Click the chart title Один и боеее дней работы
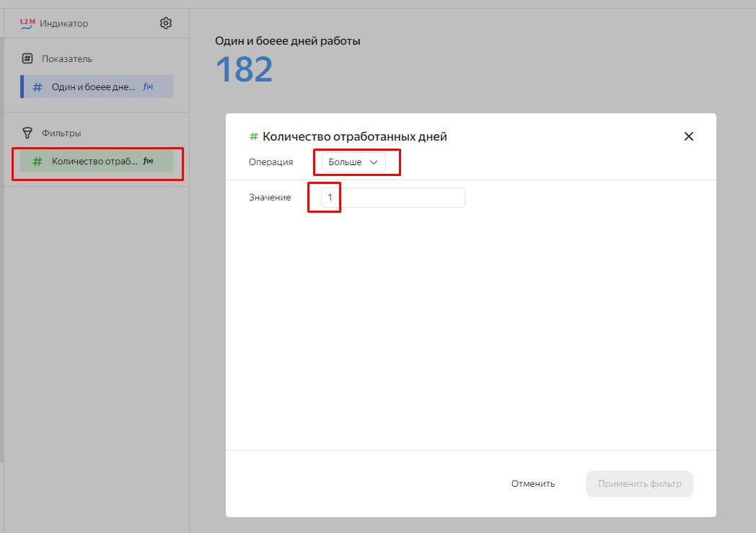This screenshot has height=533, width=756. [x=287, y=41]
